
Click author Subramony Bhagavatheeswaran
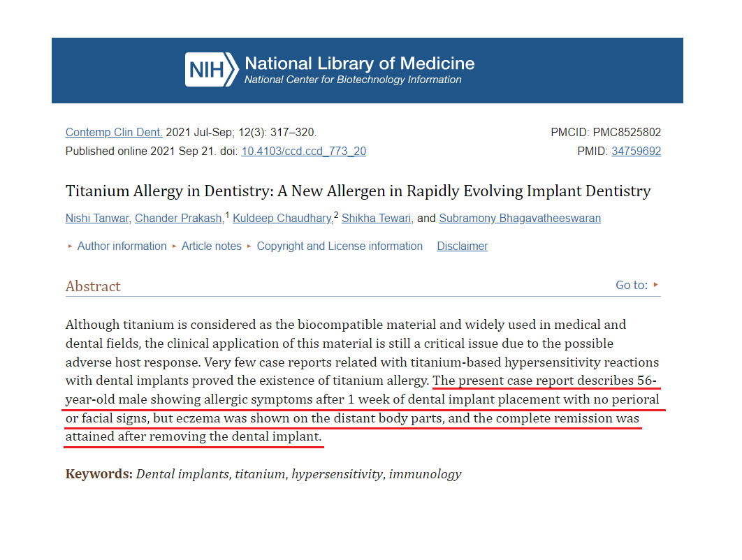(520, 218)
